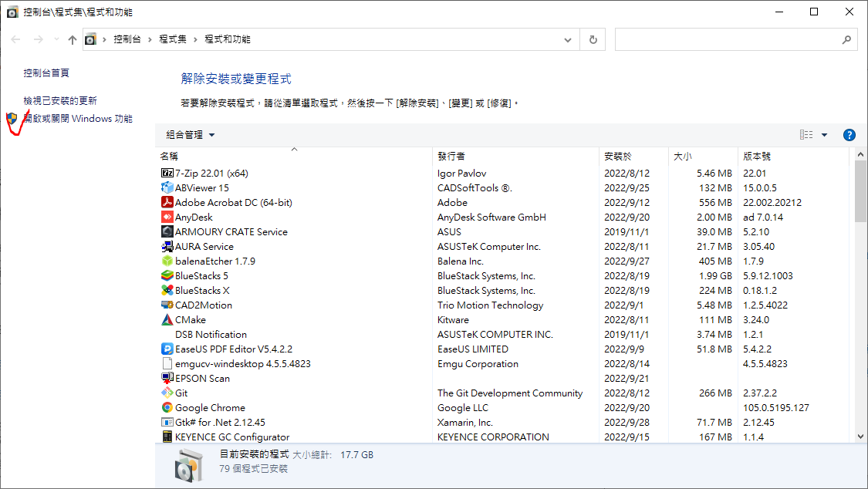
Task: Click the 1.99 GB size cell
Action: click(x=715, y=275)
